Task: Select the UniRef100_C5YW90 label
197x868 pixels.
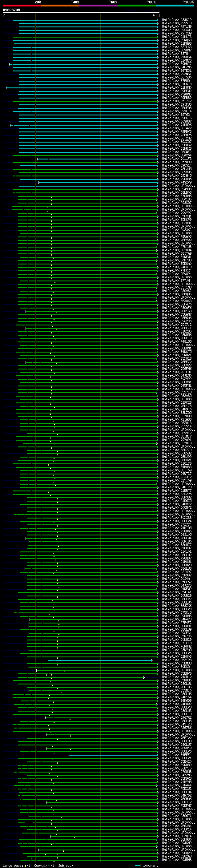Action: (x=177, y=162)
